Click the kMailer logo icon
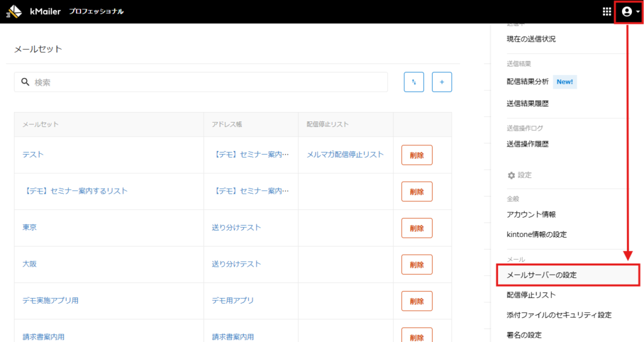644x342 pixels. click(14, 11)
